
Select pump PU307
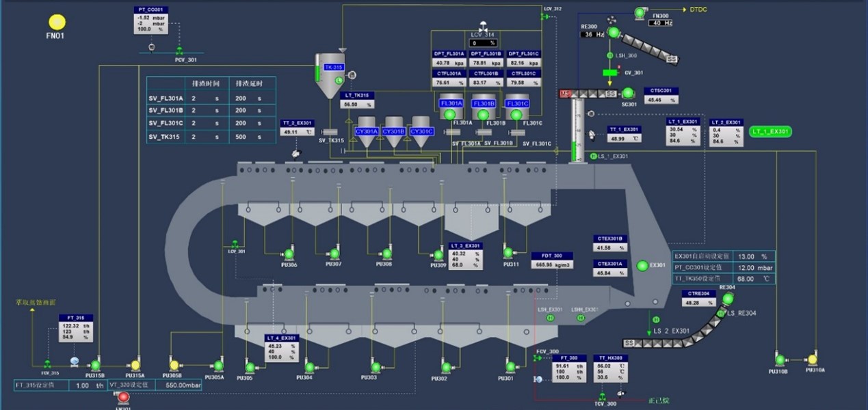tap(334, 254)
